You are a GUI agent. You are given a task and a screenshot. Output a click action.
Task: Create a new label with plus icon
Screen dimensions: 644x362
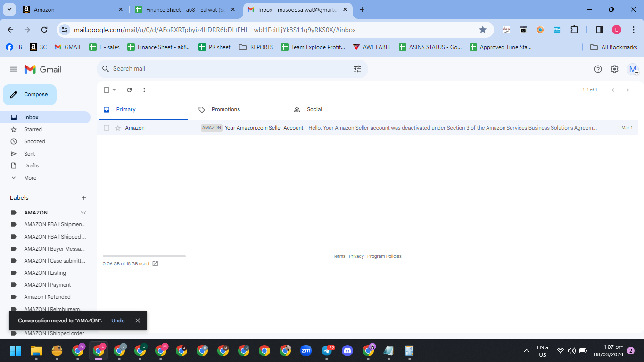coord(84,198)
